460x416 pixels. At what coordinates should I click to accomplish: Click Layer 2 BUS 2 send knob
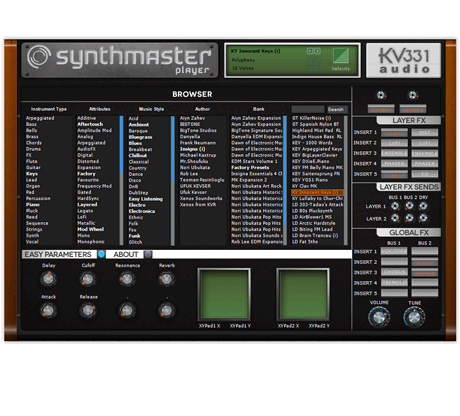(x=409, y=218)
